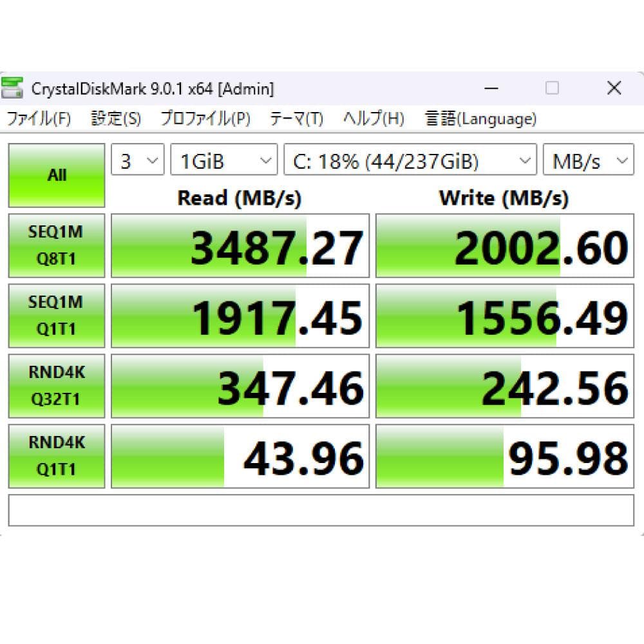This screenshot has height=644, width=644.
Task: Start the RND4K Q1T1 benchmark
Action: pyautogui.click(x=56, y=456)
